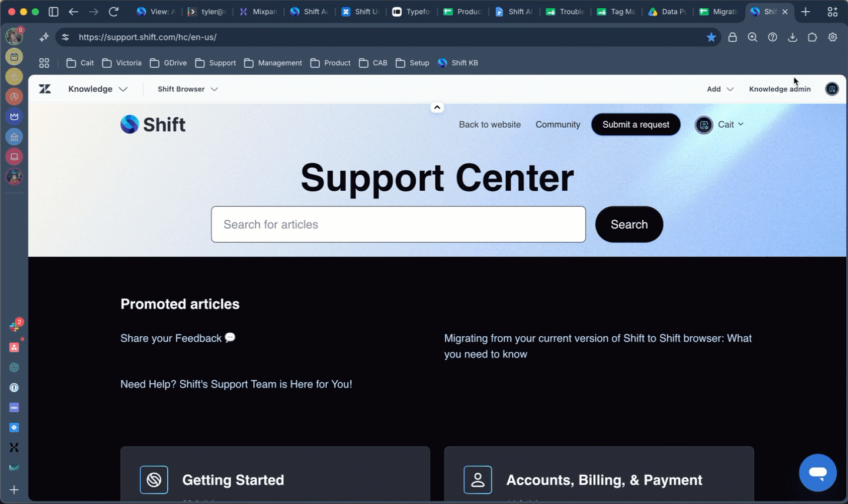This screenshot has width=848, height=504.
Task: Bookmark this page with the blue star
Action: coord(711,37)
